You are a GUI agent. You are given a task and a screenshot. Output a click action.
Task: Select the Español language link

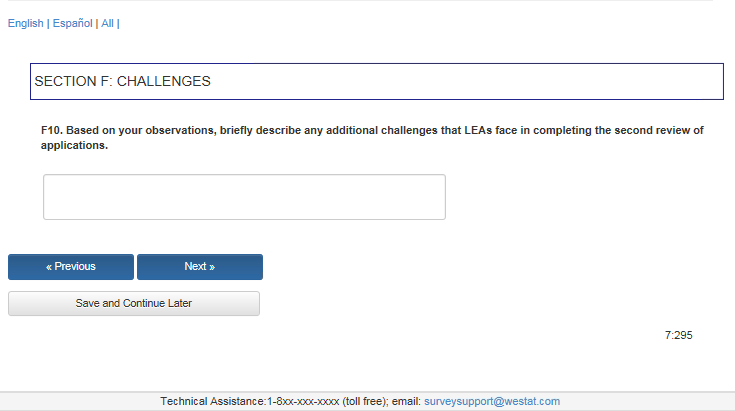72,23
